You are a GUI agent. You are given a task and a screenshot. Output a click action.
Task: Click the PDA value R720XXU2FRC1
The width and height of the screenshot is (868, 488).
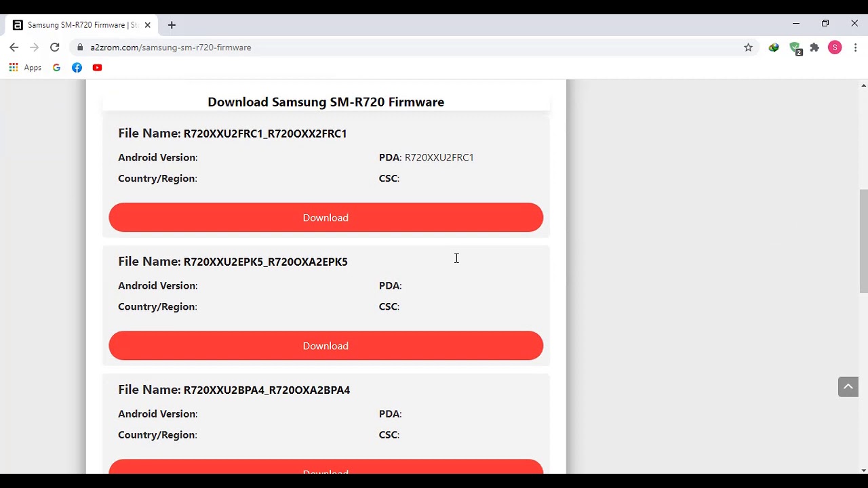pos(439,157)
